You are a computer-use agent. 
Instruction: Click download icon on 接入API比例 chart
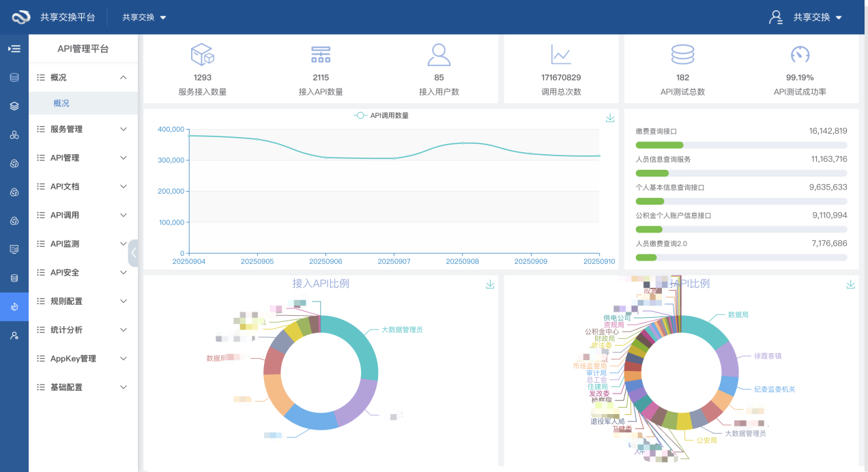point(490,284)
